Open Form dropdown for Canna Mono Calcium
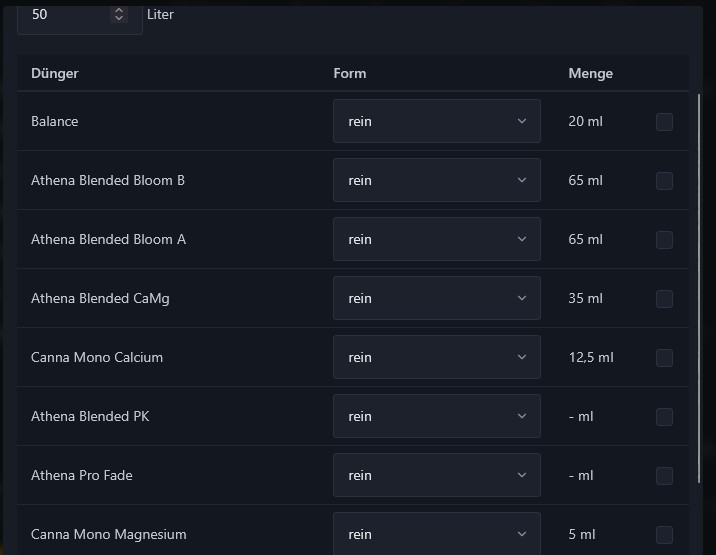The image size is (716, 555). point(436,357)
